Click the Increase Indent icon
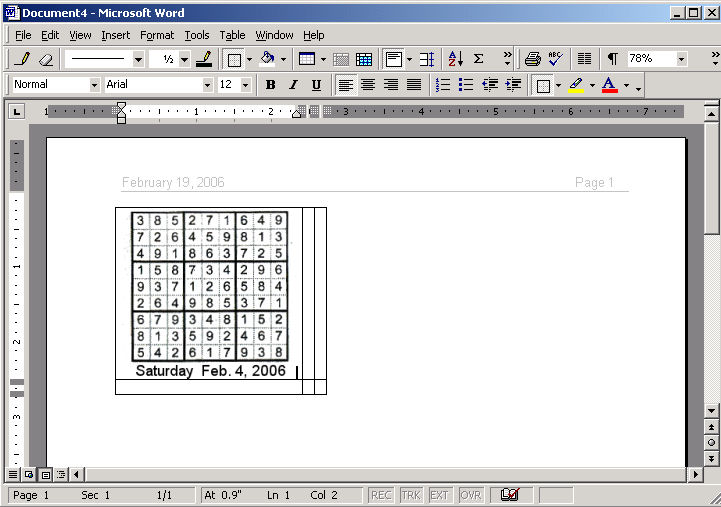721x507 pixels. tap(512, 85)
